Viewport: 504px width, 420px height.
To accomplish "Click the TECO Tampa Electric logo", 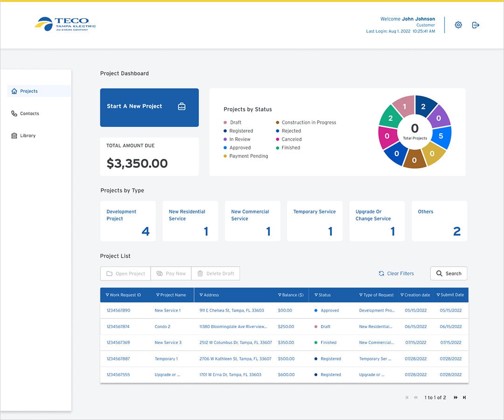I will point(65,24).
